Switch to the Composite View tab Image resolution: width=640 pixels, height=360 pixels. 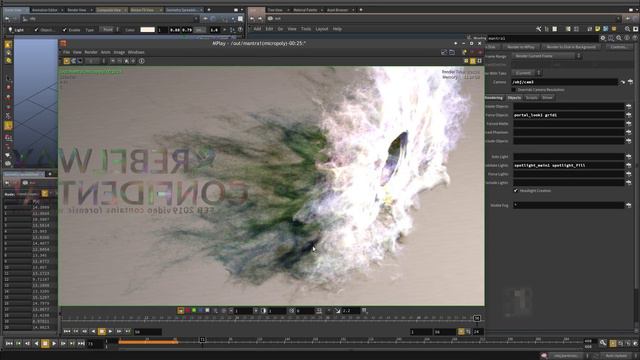tap(109, 10)
